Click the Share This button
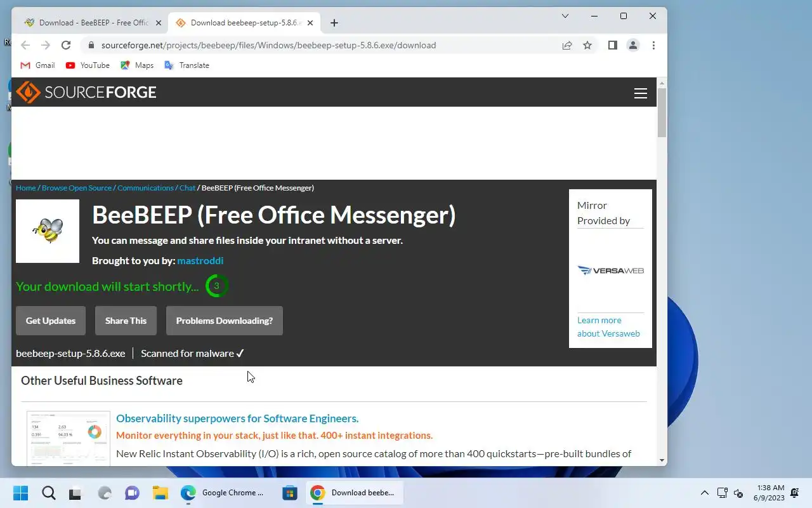This screenshot has height=508, width=812. pos(126,321)
